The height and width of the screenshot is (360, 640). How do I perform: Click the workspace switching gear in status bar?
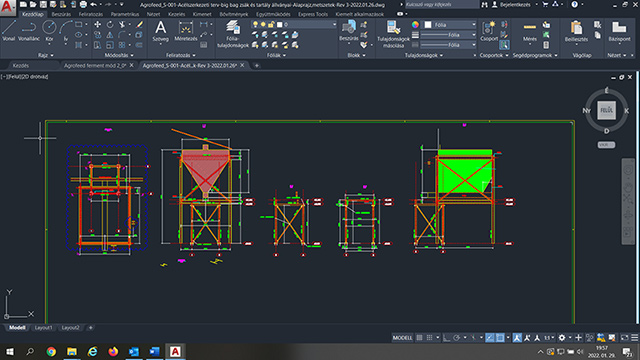click(562, 338)
